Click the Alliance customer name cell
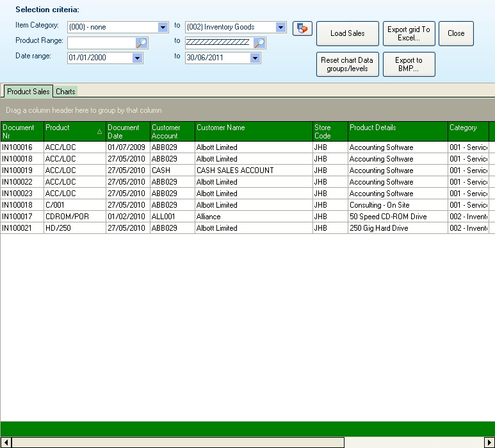Screen dimensions: 495x448 pyautogui.click(x=254, y=217)
